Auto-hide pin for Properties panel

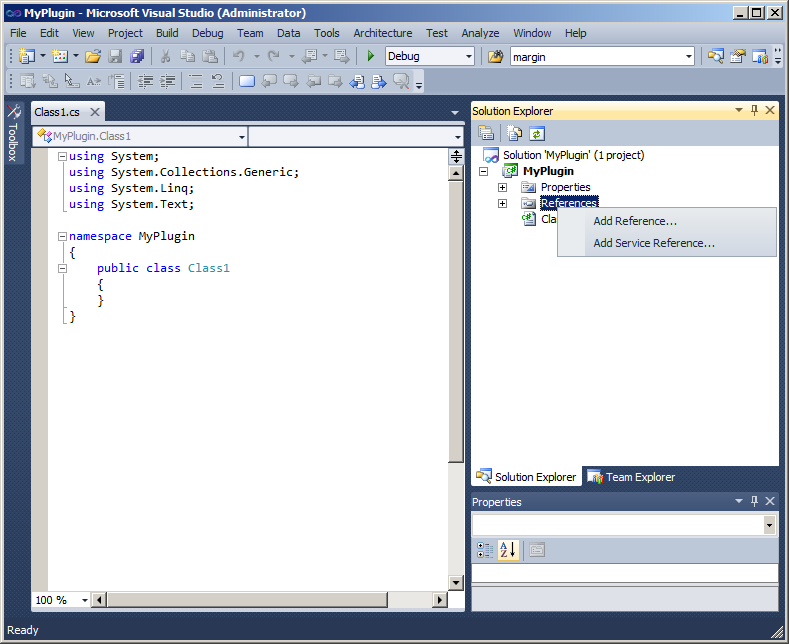[754, 501]
